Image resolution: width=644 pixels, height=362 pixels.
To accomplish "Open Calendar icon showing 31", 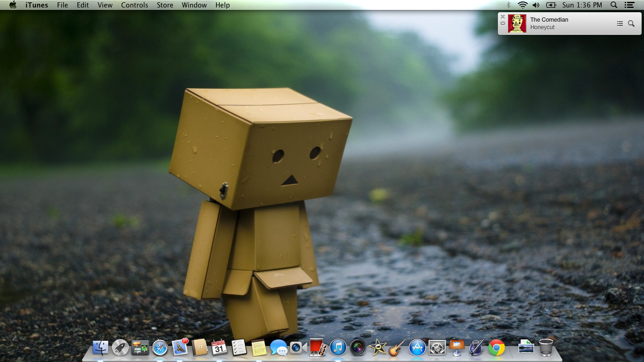I will click(219, 348).
